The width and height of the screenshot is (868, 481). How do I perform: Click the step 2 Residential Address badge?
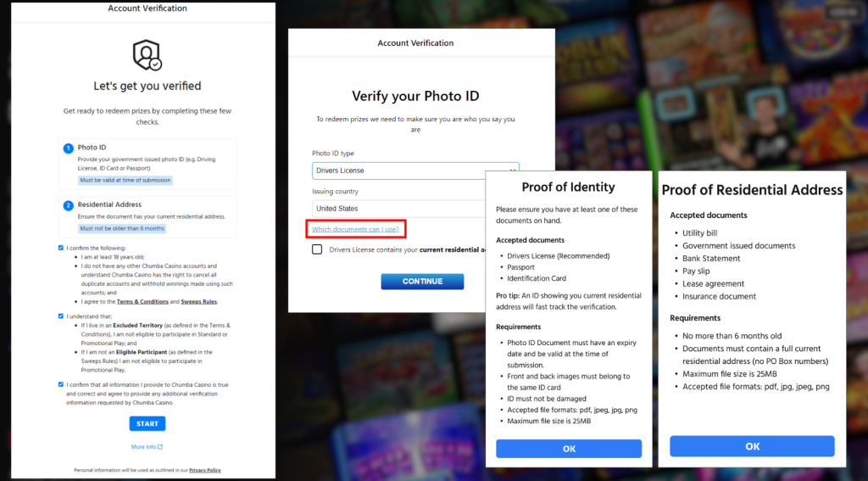click(x=69, y=205)
